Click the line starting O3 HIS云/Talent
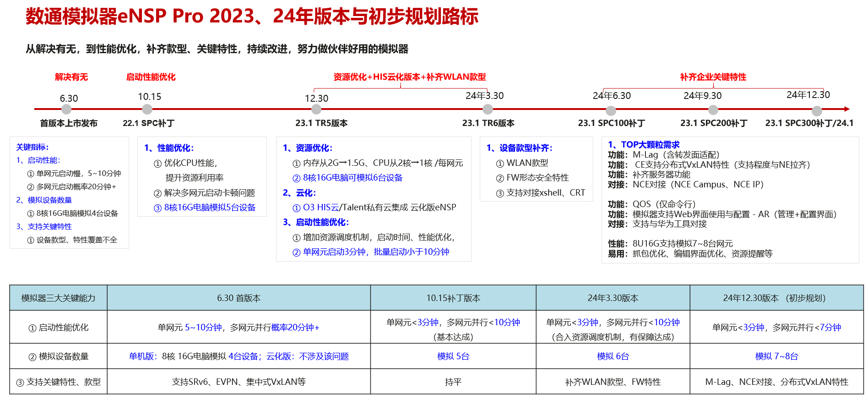868x405 pixels. (374, 208)
